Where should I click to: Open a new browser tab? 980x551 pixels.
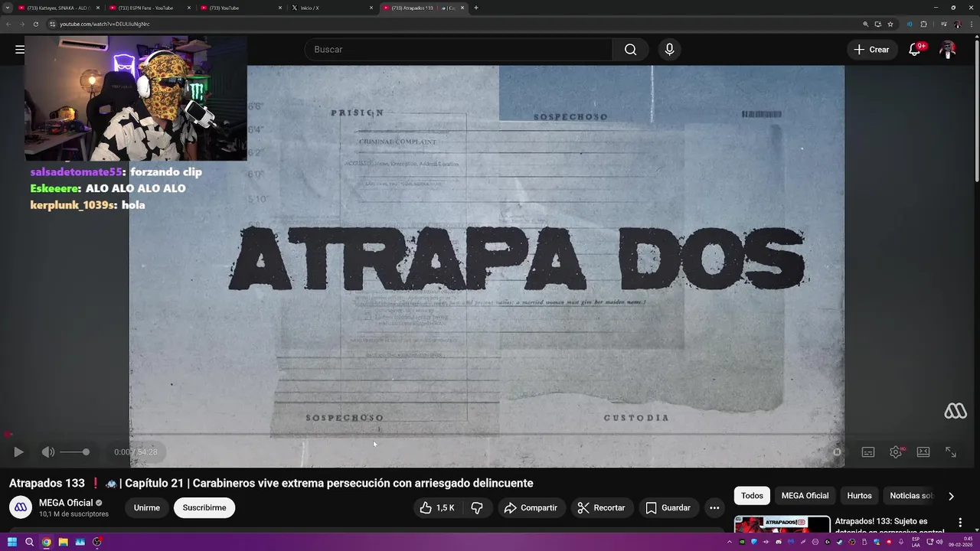tap(475, 8)
